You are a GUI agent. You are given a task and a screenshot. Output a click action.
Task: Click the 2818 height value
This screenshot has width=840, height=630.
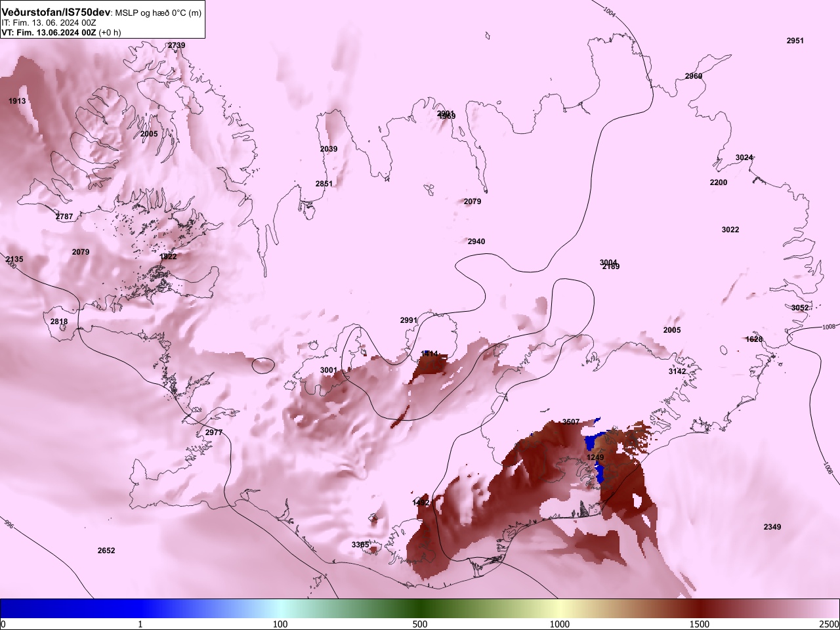tap(59, 322)
